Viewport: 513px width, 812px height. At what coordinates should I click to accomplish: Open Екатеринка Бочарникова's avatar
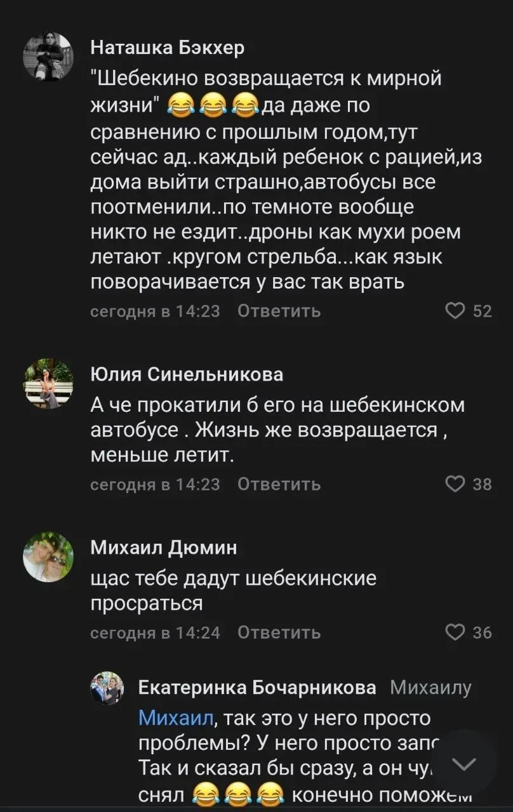click(107, 688)
